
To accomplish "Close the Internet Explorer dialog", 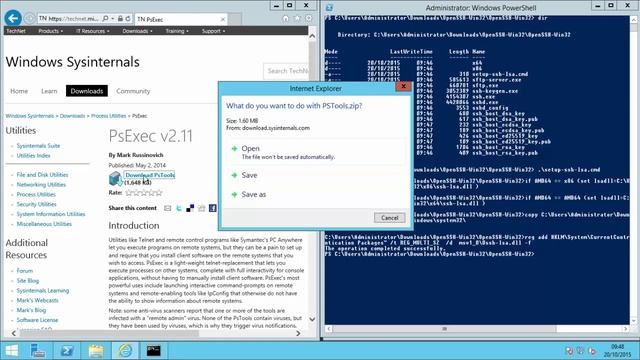I will [403, 87].
